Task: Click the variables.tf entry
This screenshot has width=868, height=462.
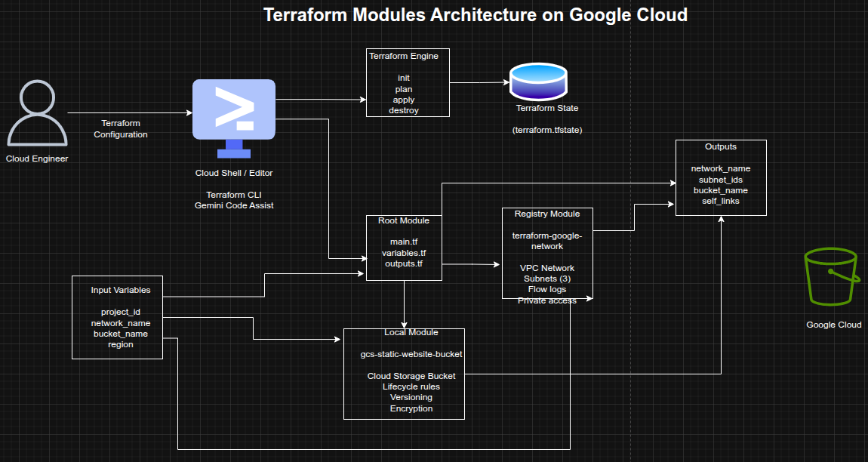Action: click(x=404, y=253)
